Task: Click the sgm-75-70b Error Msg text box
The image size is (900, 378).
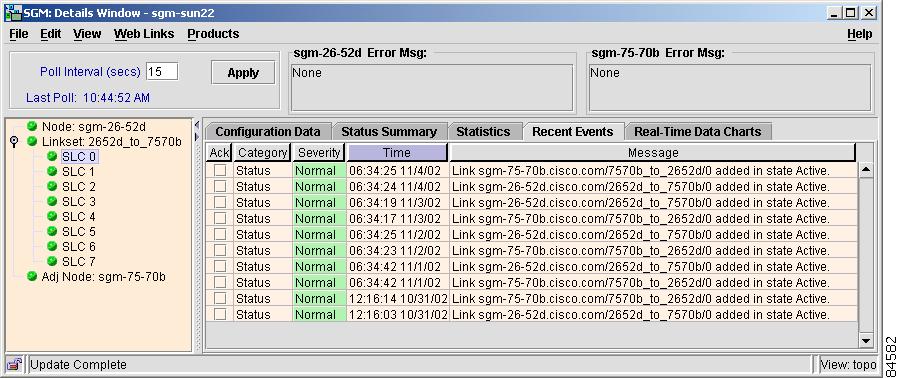Action: (x=730, y=87)
